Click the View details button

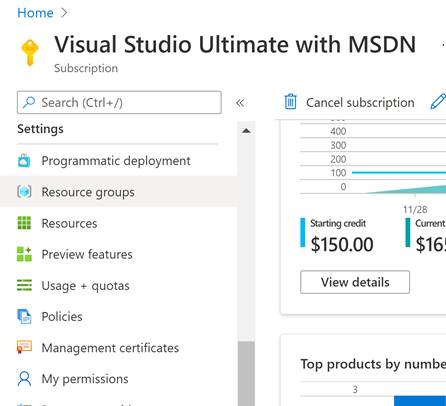pos(355,282)
